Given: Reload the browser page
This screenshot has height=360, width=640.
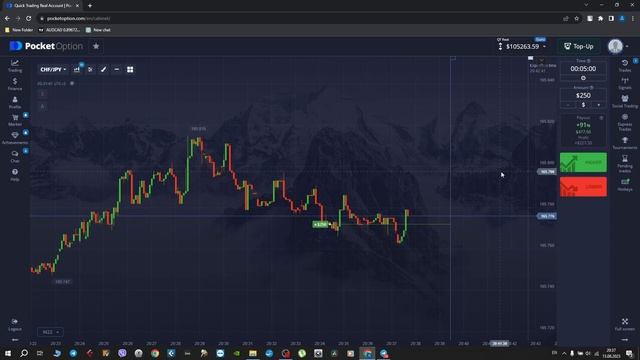Looking at the screenshot, I should (x=29, y=18).
